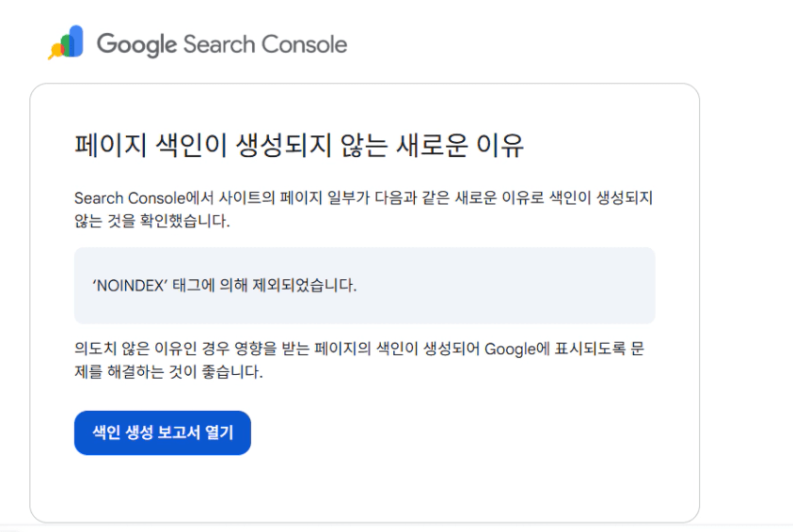Click the Search Console bar chart logo icon

(x=66, y=42)
